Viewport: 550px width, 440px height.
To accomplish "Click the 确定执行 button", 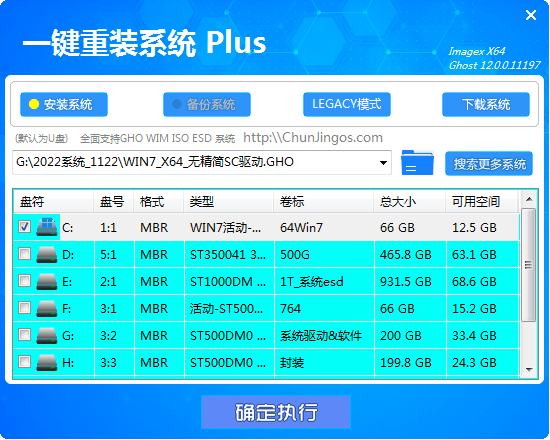I will (276, 412).
